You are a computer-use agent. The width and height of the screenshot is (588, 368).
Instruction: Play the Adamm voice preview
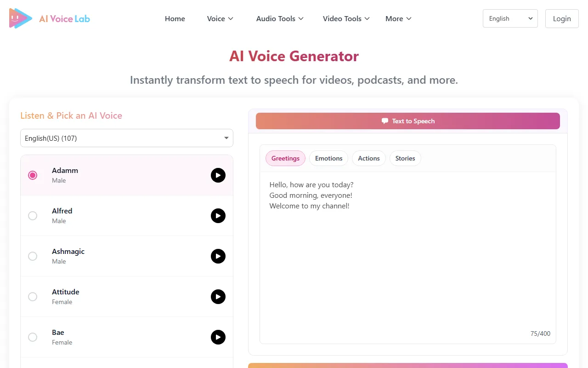coord(218,175)
